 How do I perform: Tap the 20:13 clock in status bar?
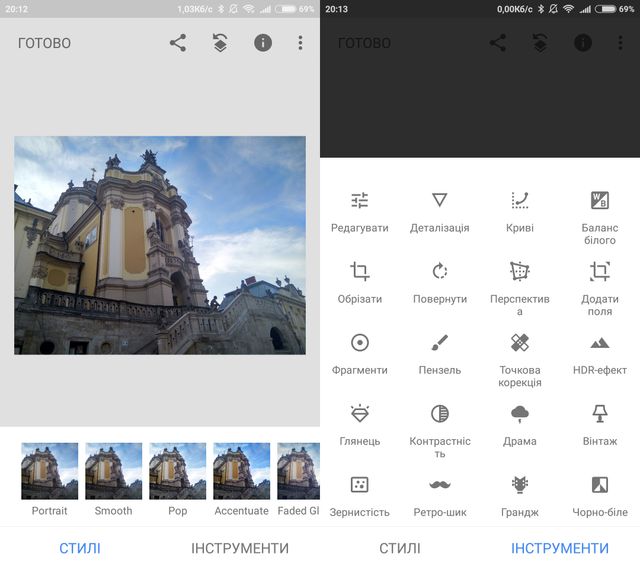pyautogui.click(x=336, y=9)
